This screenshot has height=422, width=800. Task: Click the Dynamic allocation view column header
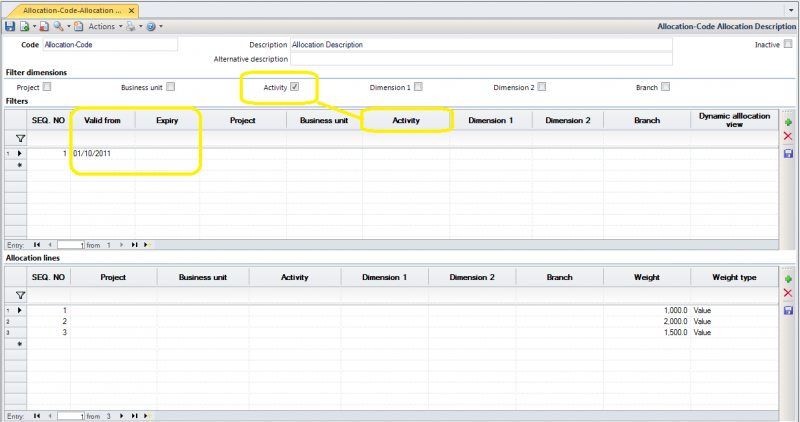point(734,120)
